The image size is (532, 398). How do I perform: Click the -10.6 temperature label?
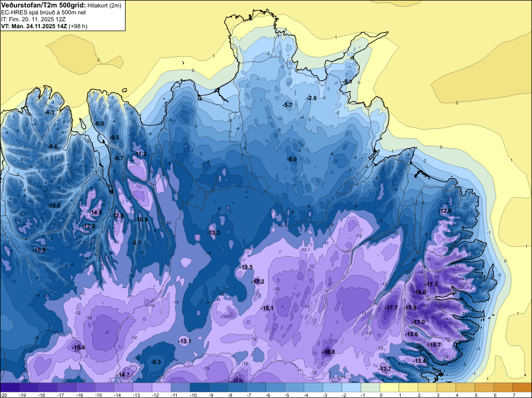54,205
